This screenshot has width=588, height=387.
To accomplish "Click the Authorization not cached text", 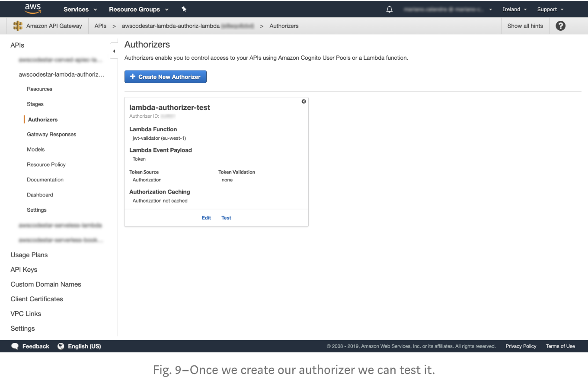I will 160,201.
